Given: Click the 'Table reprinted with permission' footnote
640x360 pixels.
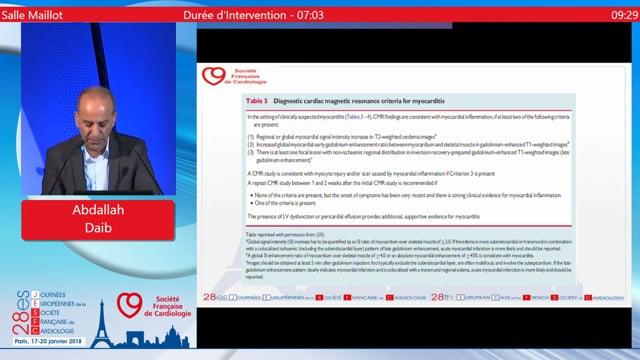Looking at the screenshot, I should [x=285, y=235].
